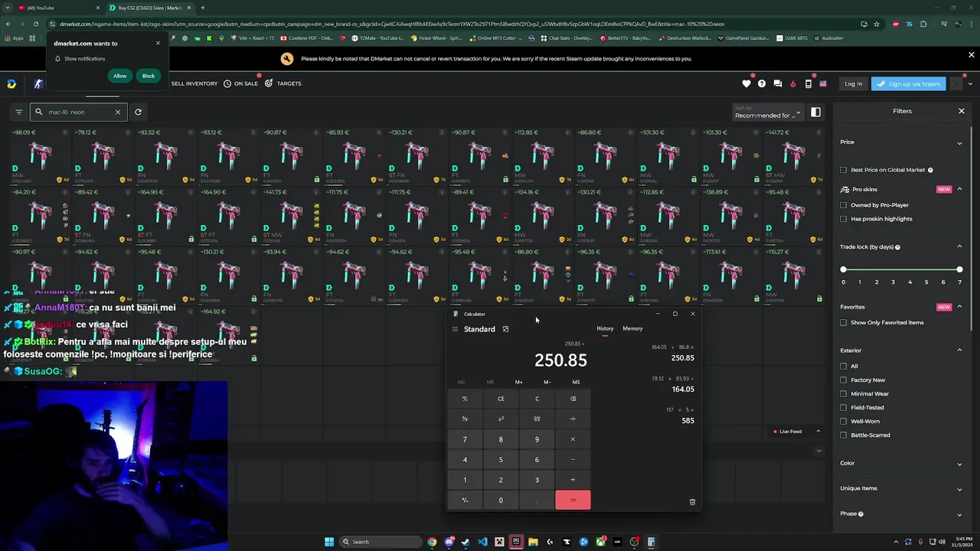Screen dimensions: 980x551
Task: Open the SELL INVENTORY tab
Action: 194,83
